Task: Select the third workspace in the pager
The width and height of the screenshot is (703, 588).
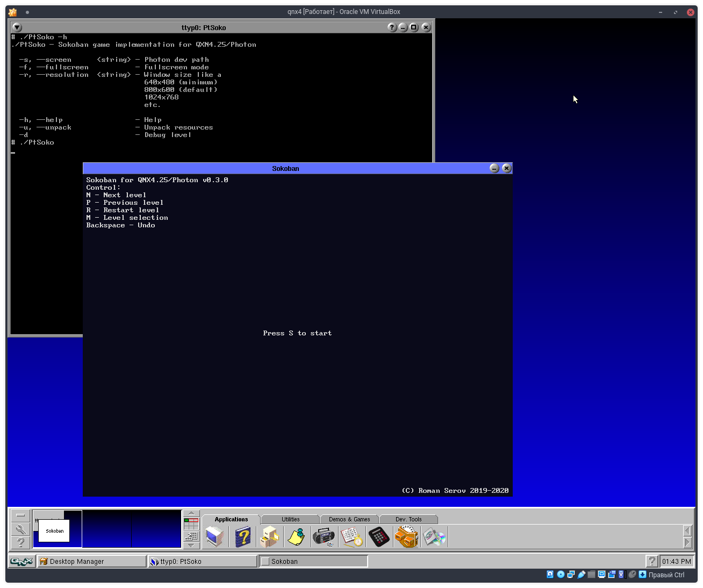Action: click(156, 529)
